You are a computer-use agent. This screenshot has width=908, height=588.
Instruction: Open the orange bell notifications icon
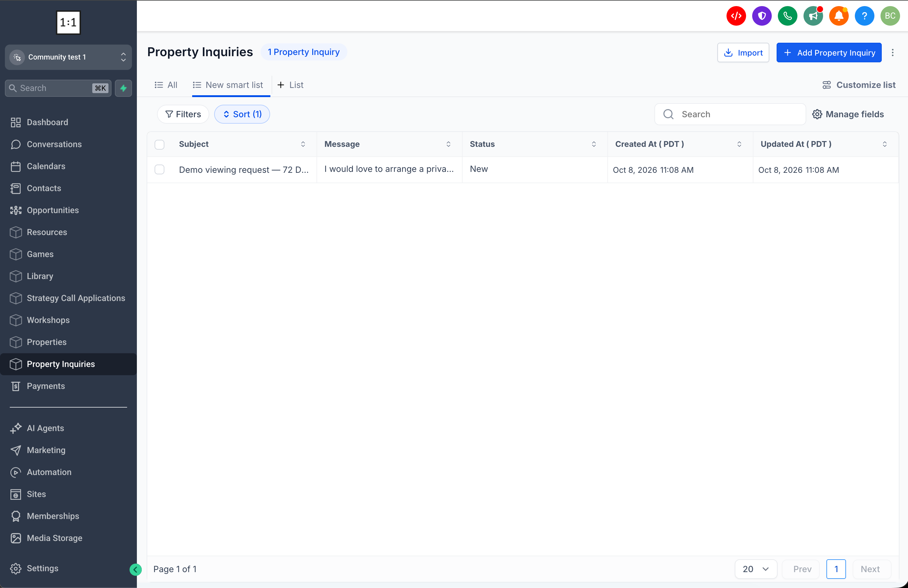[839, 16]
